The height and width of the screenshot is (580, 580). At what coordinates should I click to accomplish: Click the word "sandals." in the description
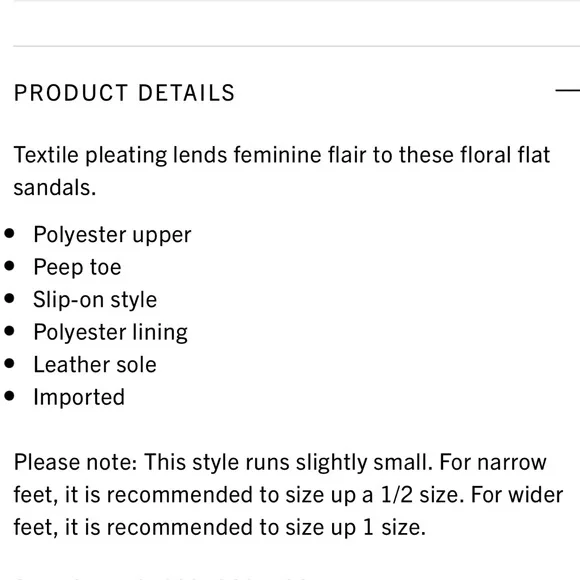click(55, 188)
